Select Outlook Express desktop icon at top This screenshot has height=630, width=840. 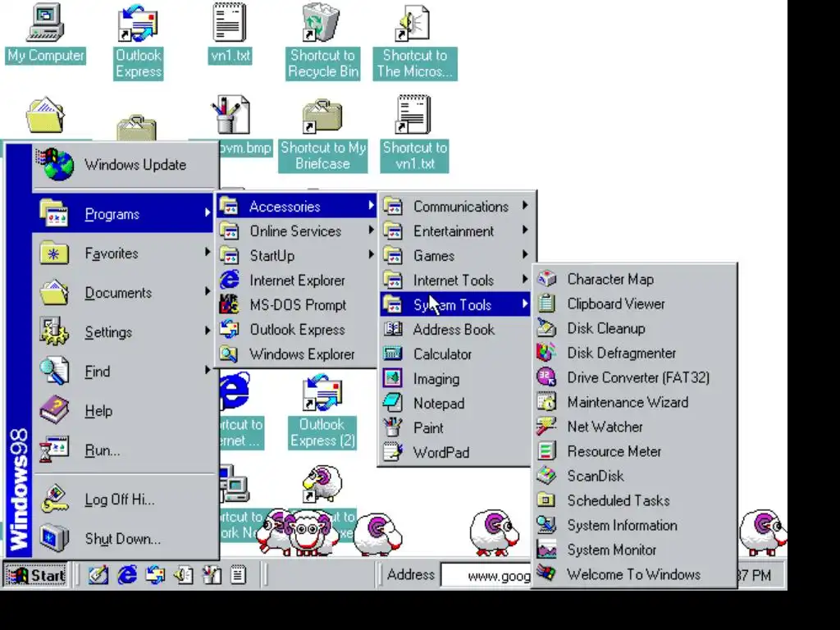point(138,42)
